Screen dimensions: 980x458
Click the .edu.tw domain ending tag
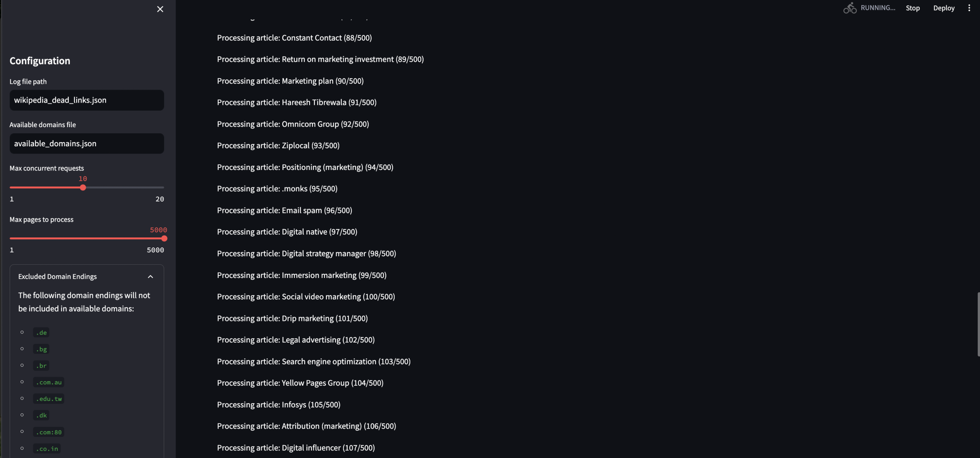[49, 399]
